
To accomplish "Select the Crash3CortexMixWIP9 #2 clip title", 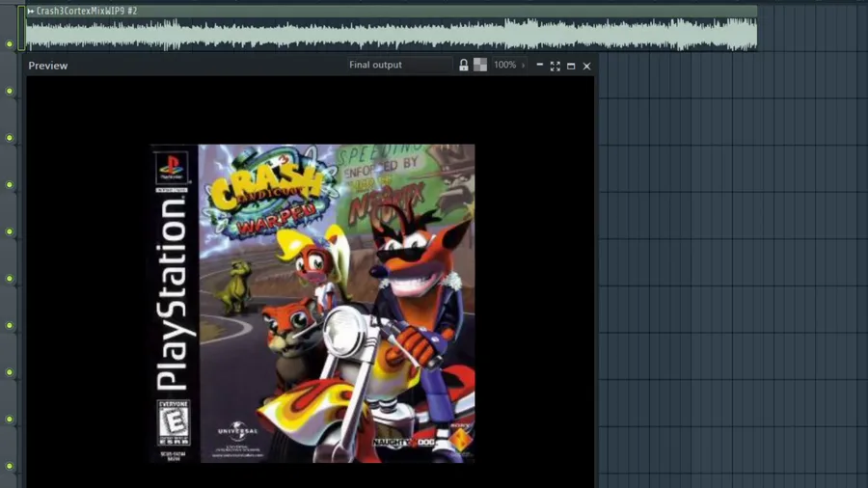I will (87, 11).
